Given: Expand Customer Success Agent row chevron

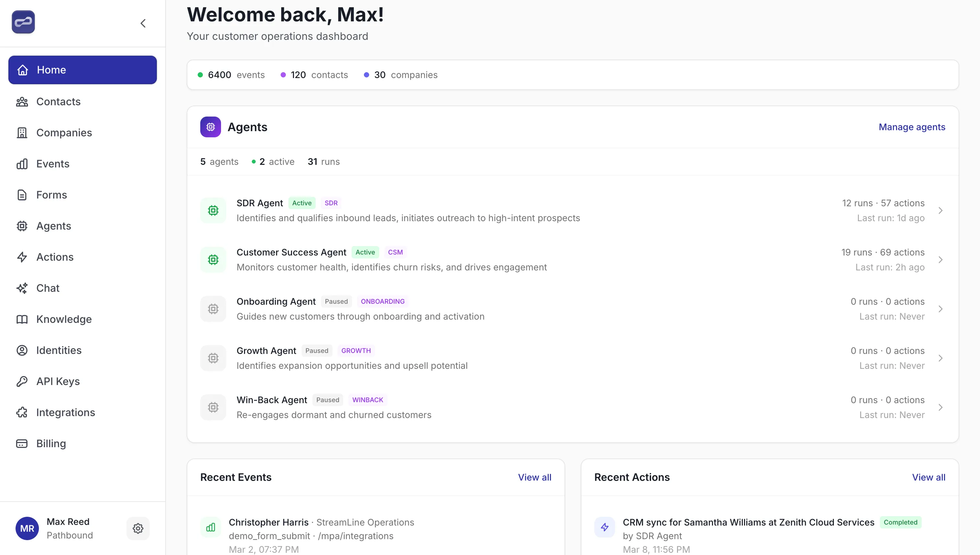Looking at the screenshot, I should (x=940, y=260).
